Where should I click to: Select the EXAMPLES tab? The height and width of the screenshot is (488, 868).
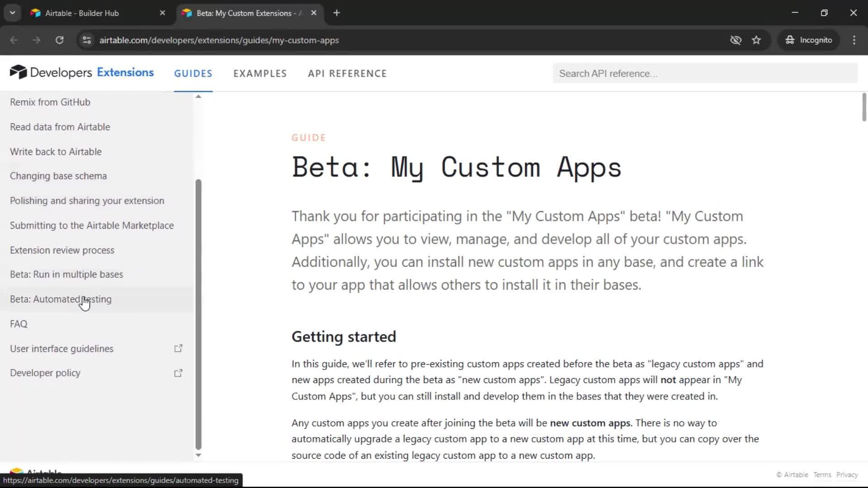[x=260, y=74]
